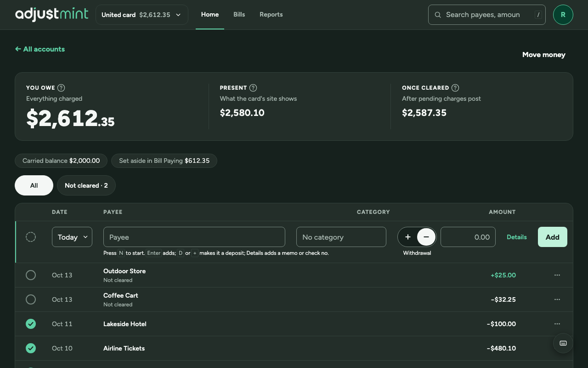The image size is (588, 368).
Task: Open the United card account switcher
Action: click(x=142, y=15)
